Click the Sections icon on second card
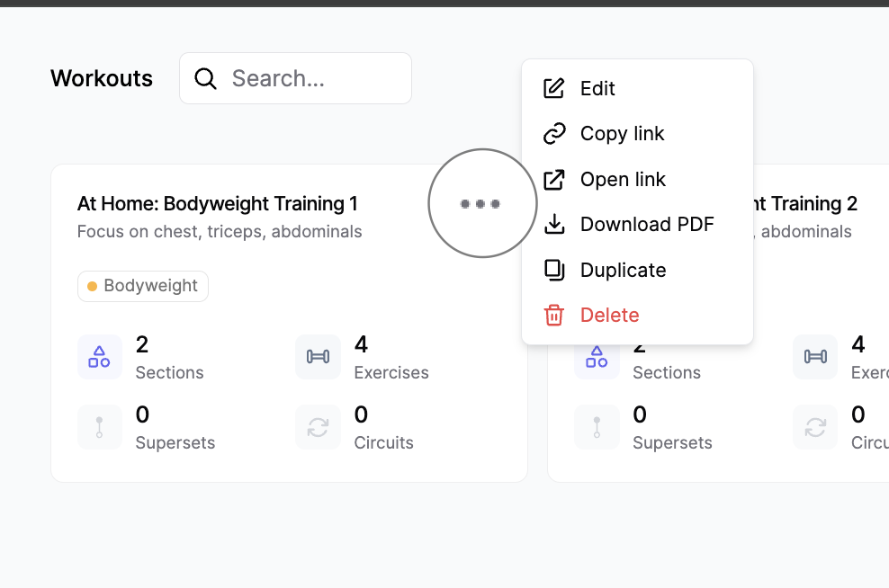 (x=597, y=357)
